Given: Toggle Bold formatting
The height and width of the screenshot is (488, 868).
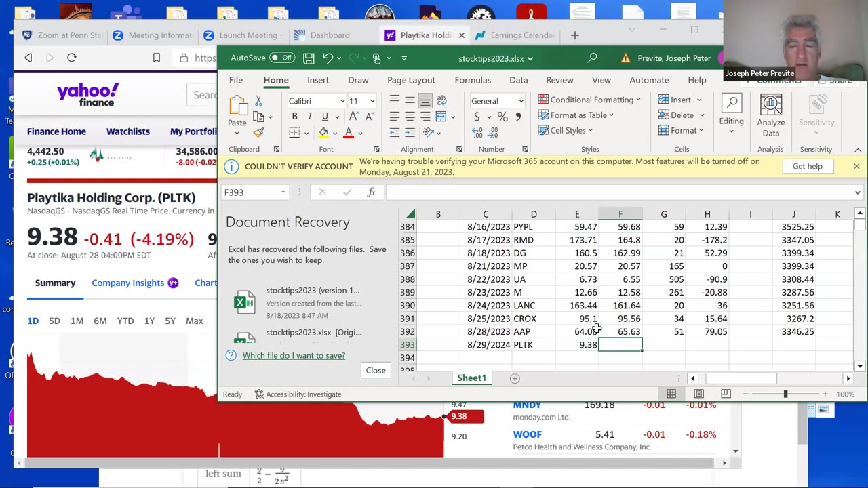Looking at the screenshot, I should tap(294, 117).
